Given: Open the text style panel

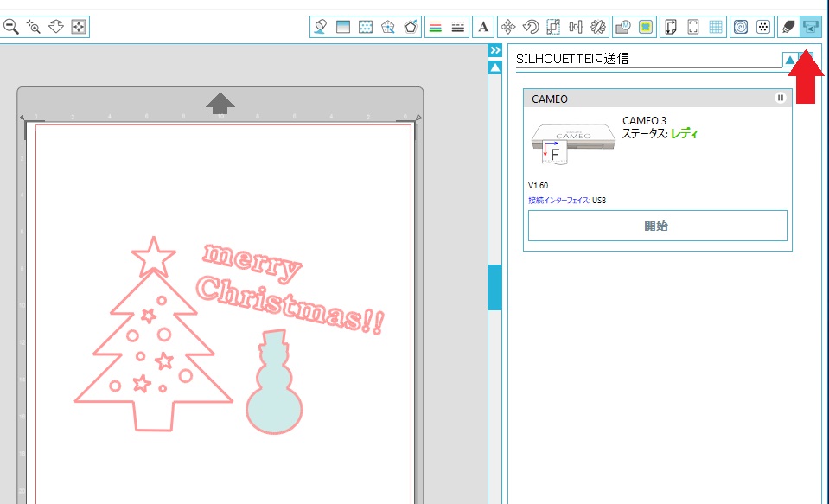Looking at the screenshot, I should pyautogui.click(x=483, y=27).
